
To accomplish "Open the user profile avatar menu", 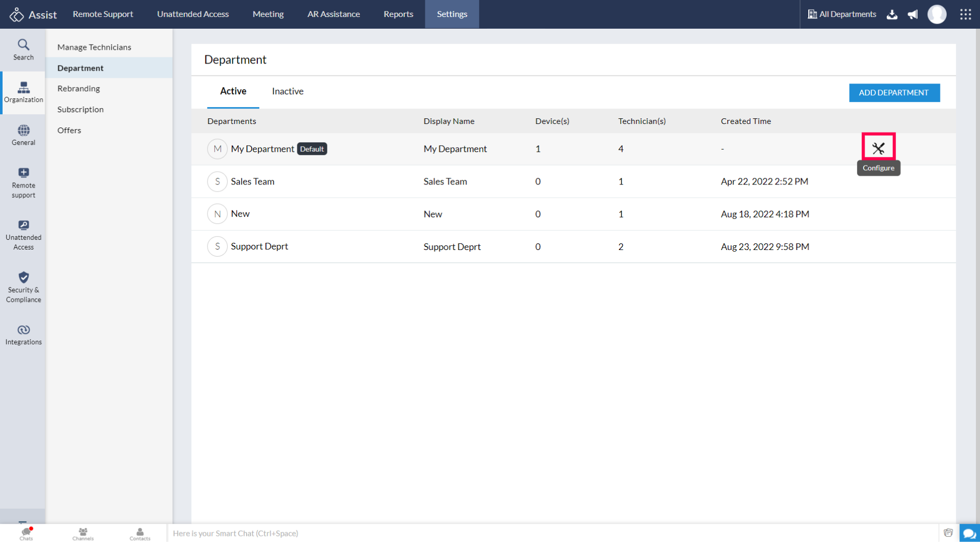I will coord(936,14).
